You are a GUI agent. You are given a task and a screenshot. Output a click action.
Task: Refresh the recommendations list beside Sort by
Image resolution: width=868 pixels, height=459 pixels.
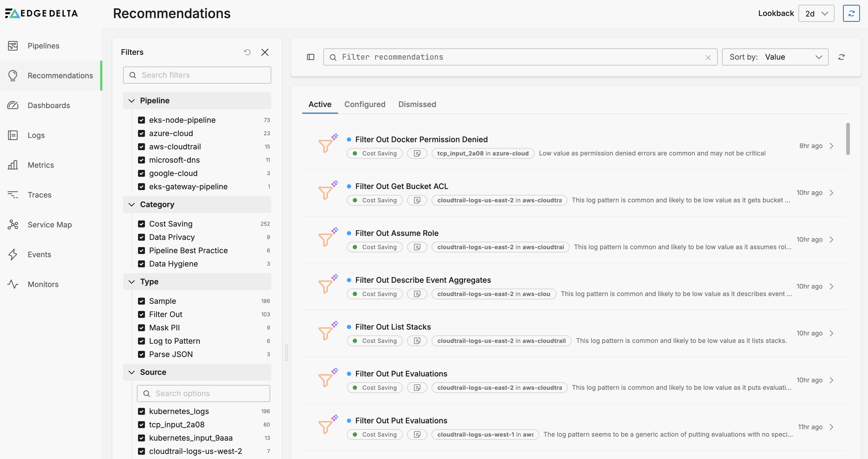[841, 57]
